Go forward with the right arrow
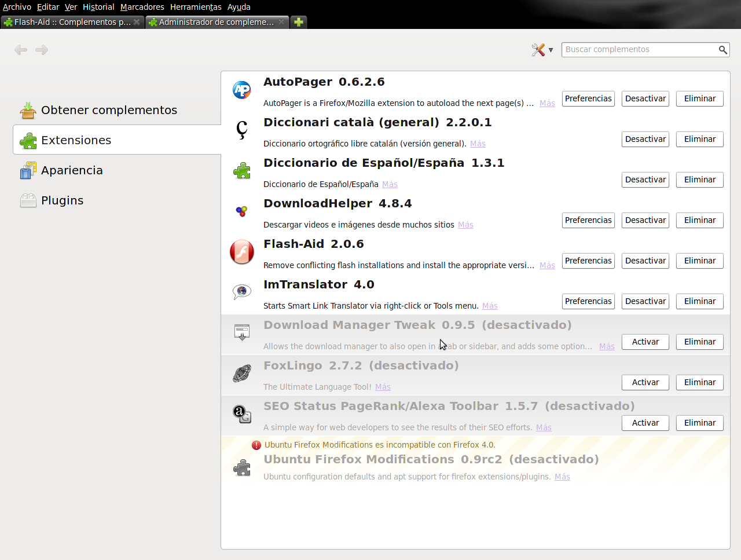The width and height of the screenshot is (741, 560). coord(42,50)
